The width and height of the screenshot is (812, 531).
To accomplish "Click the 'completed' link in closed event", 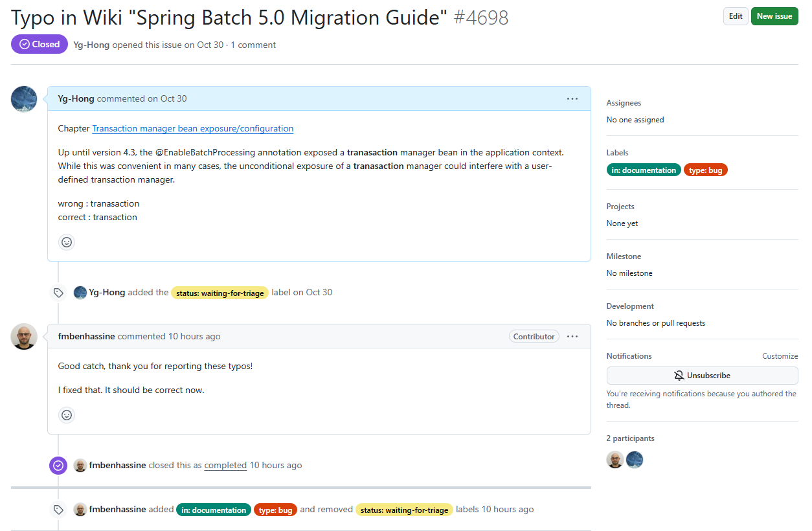I will pyautogui.click(x=225, y=465).
